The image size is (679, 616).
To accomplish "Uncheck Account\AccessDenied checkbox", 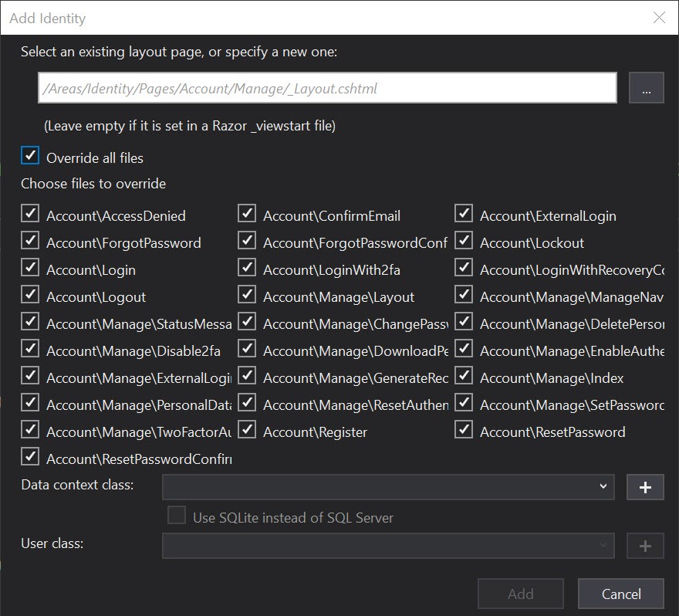I will tap(30, 214).
